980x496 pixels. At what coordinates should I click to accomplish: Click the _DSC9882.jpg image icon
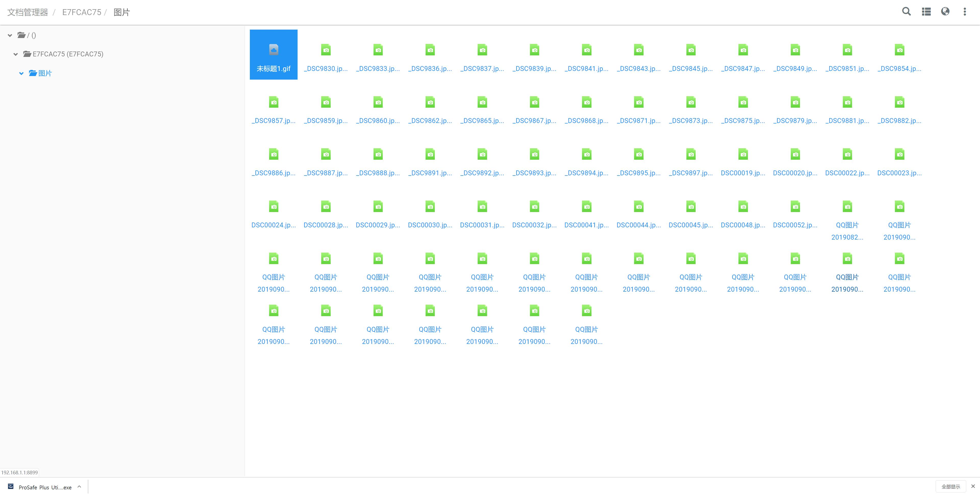899,102
